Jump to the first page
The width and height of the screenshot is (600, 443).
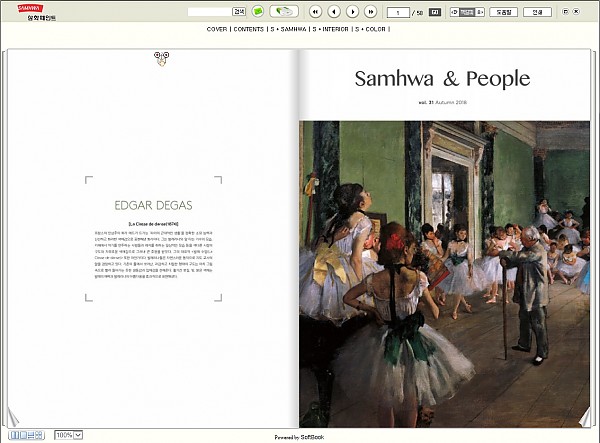[315, 12]
